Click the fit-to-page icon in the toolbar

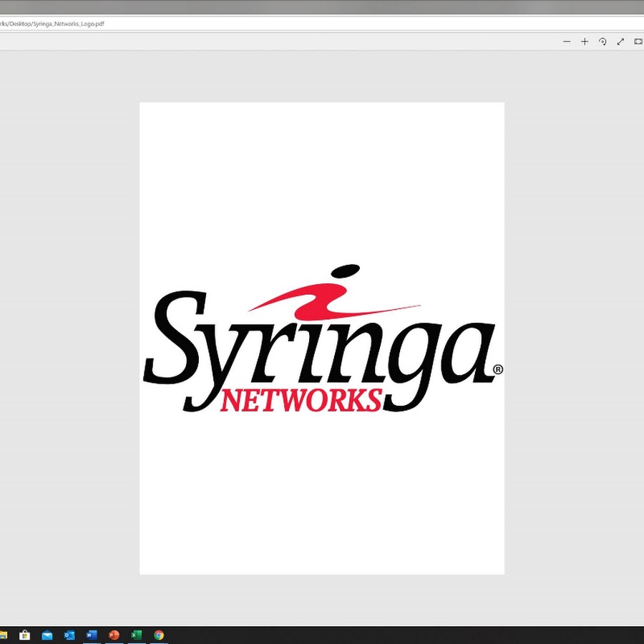638,42
